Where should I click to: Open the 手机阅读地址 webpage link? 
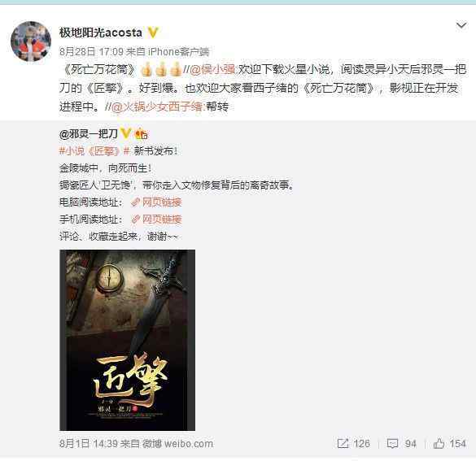click(162, 219)
